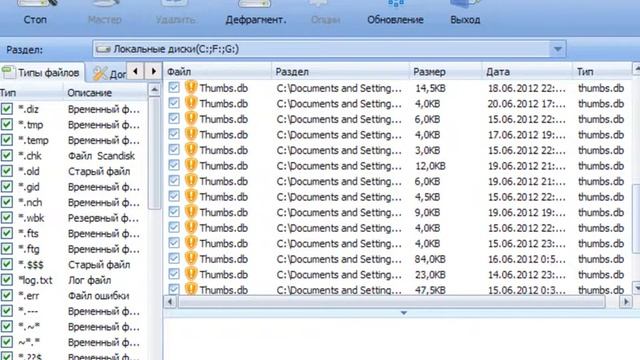Toggle the ~*.* checkbox
This screenshot has height=360, width=640.
click(x=7, y=342)
